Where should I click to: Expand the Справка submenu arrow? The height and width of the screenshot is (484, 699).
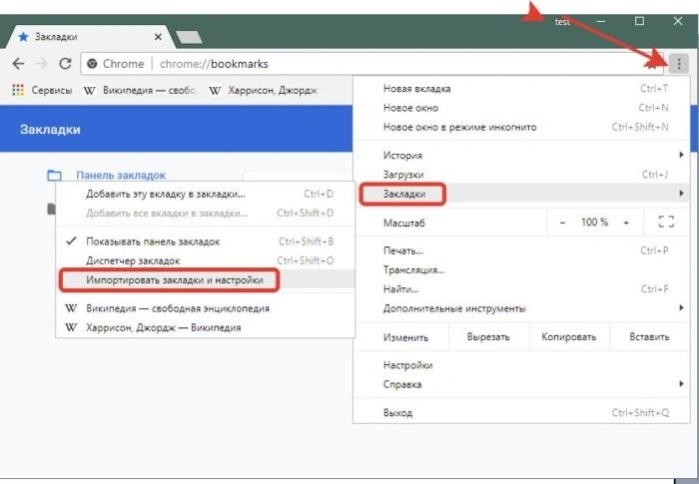tap(681, 384)
